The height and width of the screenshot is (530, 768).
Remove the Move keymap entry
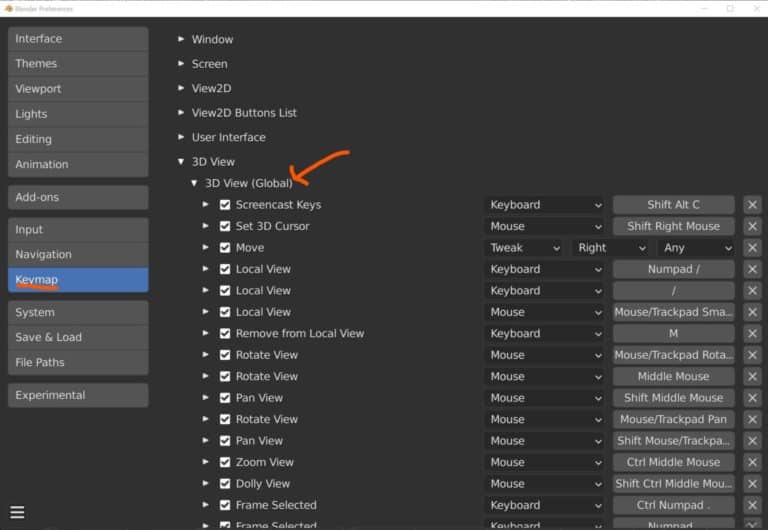click(x=752, y=248)
